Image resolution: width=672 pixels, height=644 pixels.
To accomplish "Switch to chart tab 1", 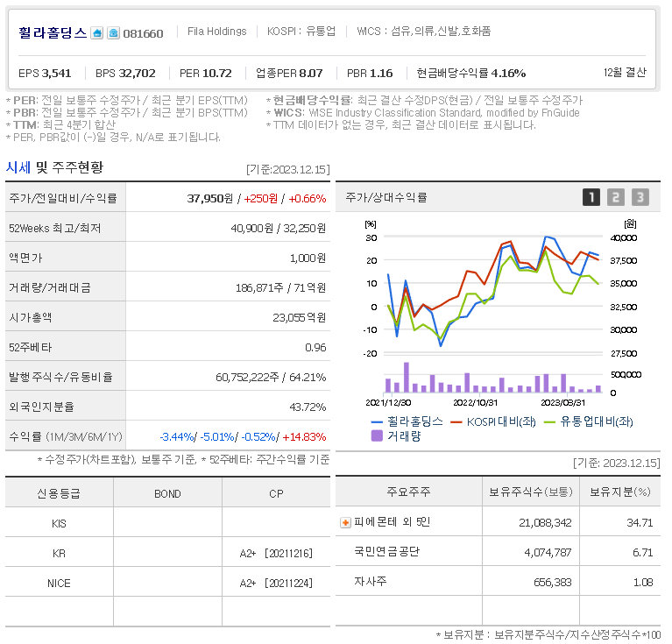I will 591,197.
